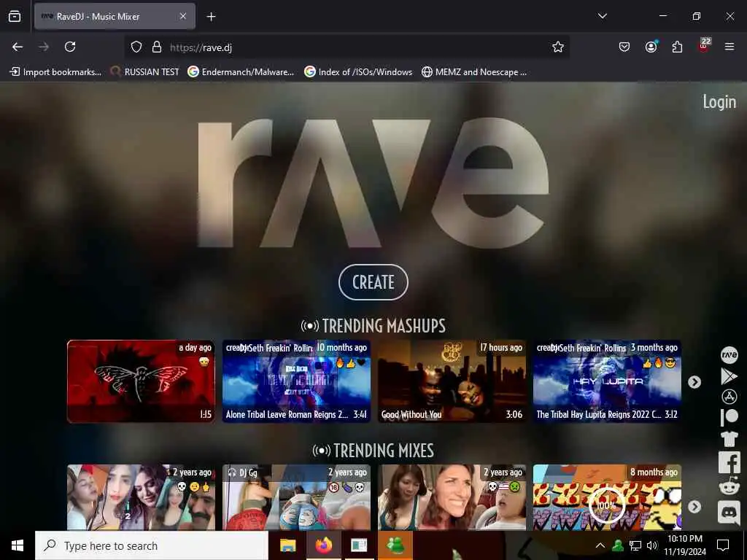Screen dimensions: 747x560
Task: Open the Reddit icon link
Action: pyautogui.click(x=729, y=487)
